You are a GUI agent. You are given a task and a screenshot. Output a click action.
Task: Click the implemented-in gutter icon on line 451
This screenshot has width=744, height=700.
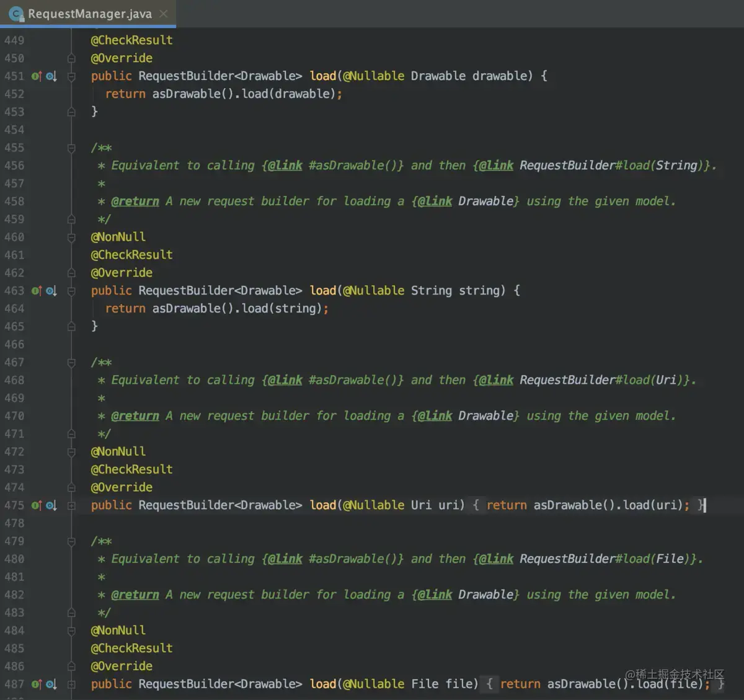(x=51, y=76)
